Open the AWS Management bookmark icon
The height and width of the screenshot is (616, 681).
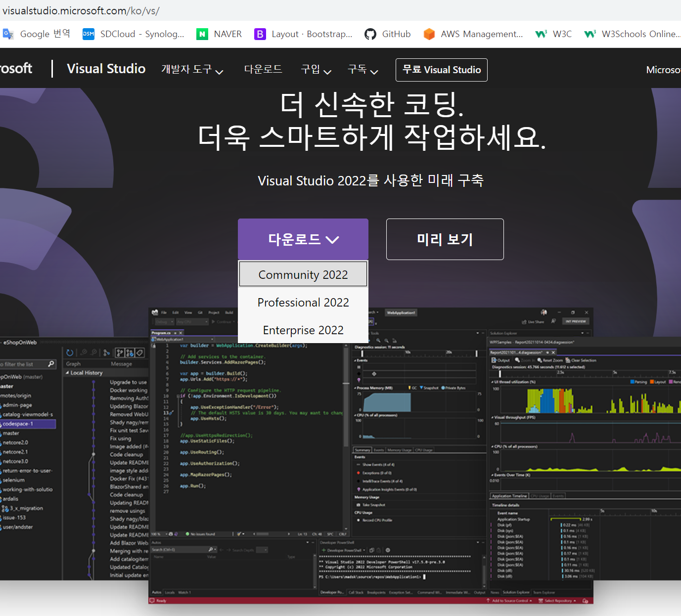pos(429,34)
